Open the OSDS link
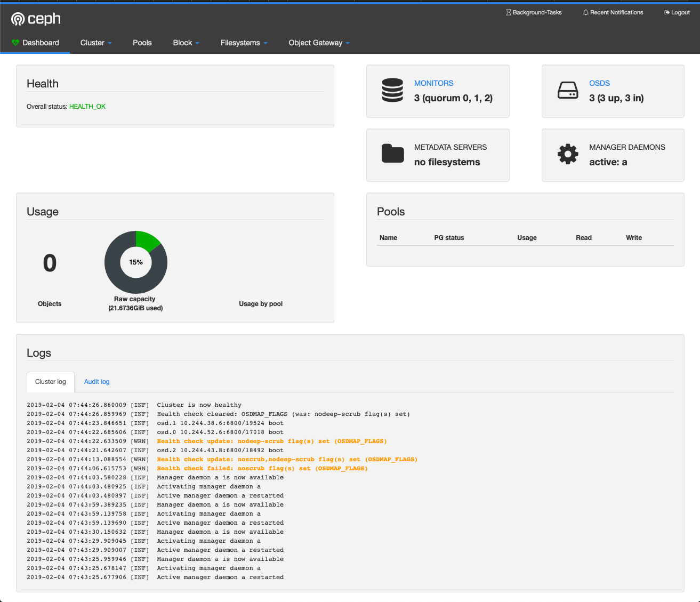The width and height of the screenshot is (700, 602). pos(599,83)
